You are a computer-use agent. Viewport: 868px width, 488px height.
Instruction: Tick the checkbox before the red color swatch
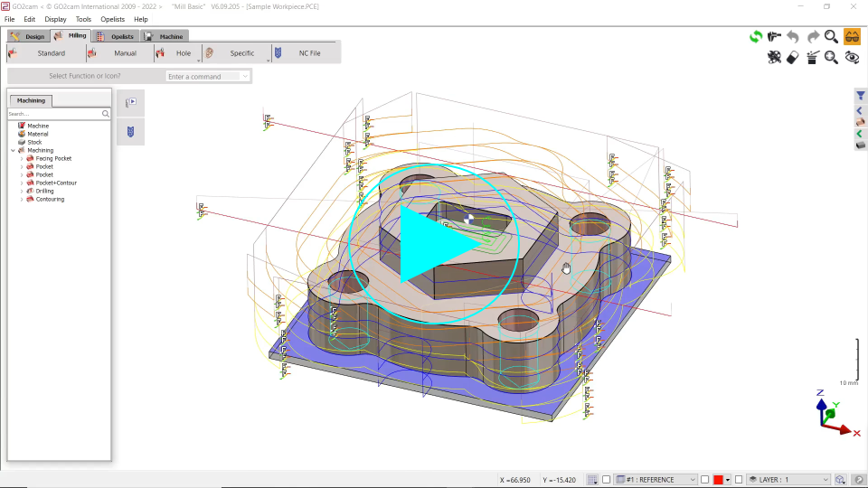pos(705,479)
